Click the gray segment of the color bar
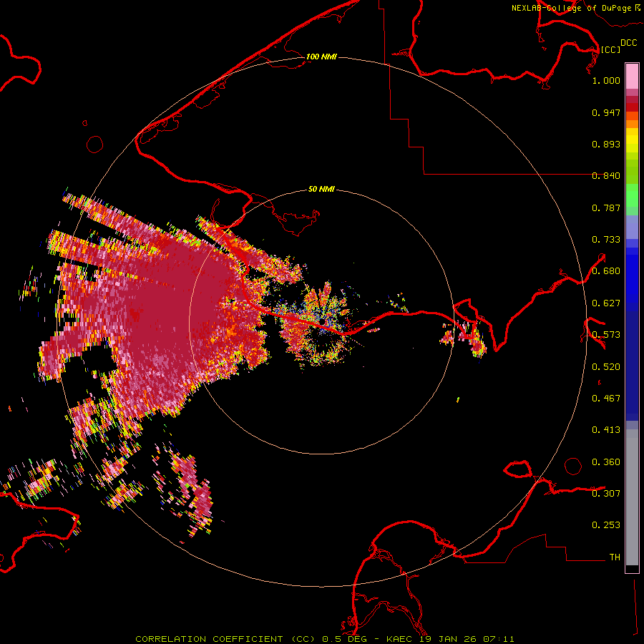 [x=632, y=497]
